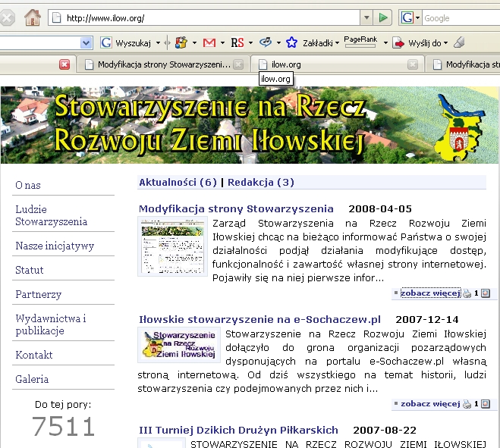Open Nasze inicjatywy in the sidebar

point(55,246)
